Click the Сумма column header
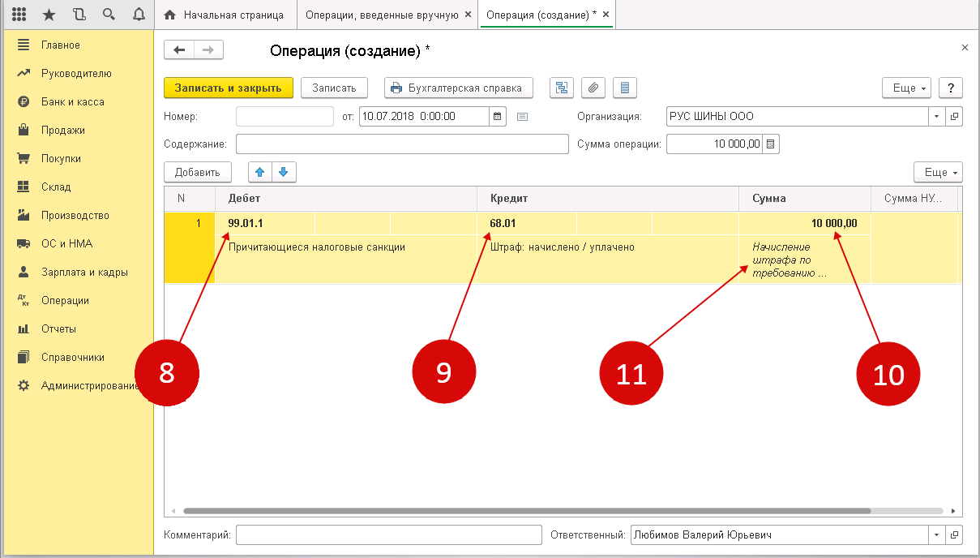This screenshot has height=558, width=980. (804, 199)
